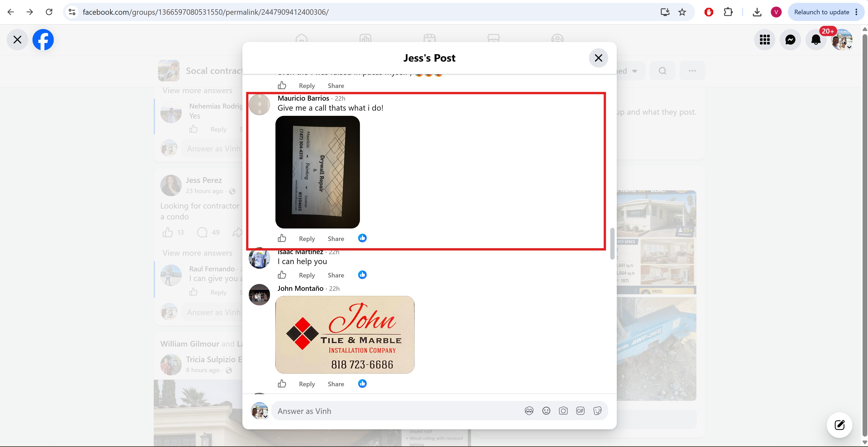Reply to the comment above Mauricio's
This screenshot has width=868, height=447.
(x=307, y=86)
